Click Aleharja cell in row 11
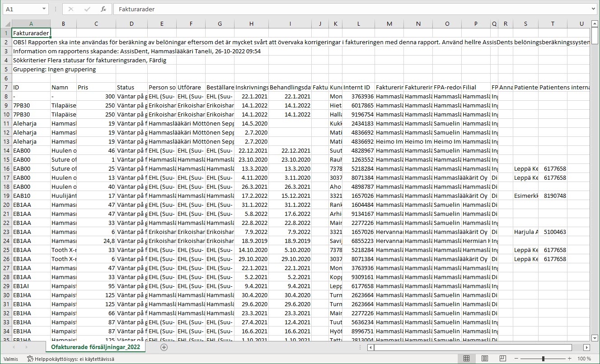This screenshot has width=600, height=364. [31, 123]
